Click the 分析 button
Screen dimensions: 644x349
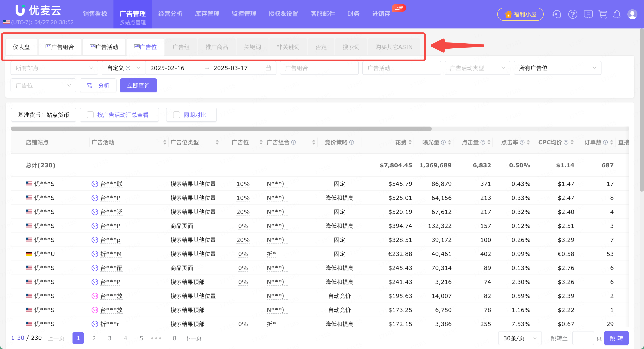98,85
